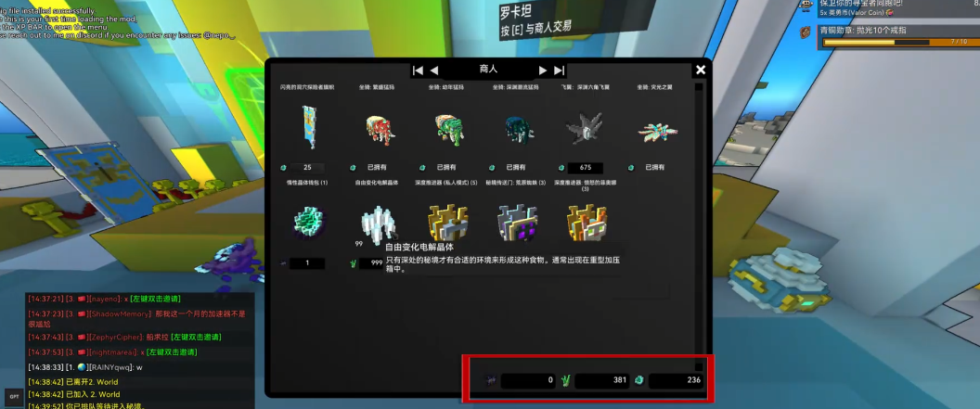This screenshot has height=409, width=980.
Task: Select the red 繁盛猛犸 mammoth mount
Action: (x=376, y=132)
